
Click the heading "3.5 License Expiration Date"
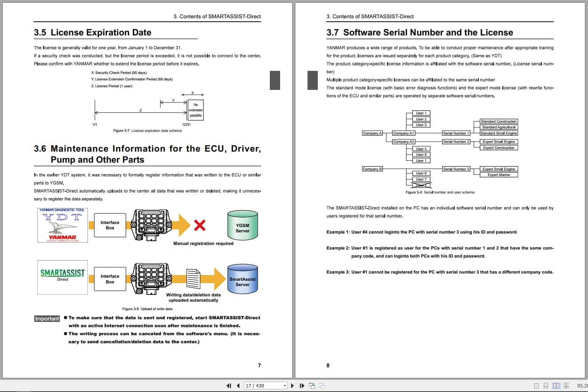92,32
